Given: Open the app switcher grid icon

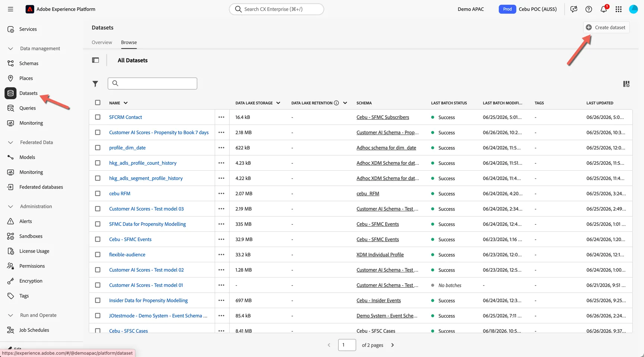Looking at the screenshot, I should point(619,9).
